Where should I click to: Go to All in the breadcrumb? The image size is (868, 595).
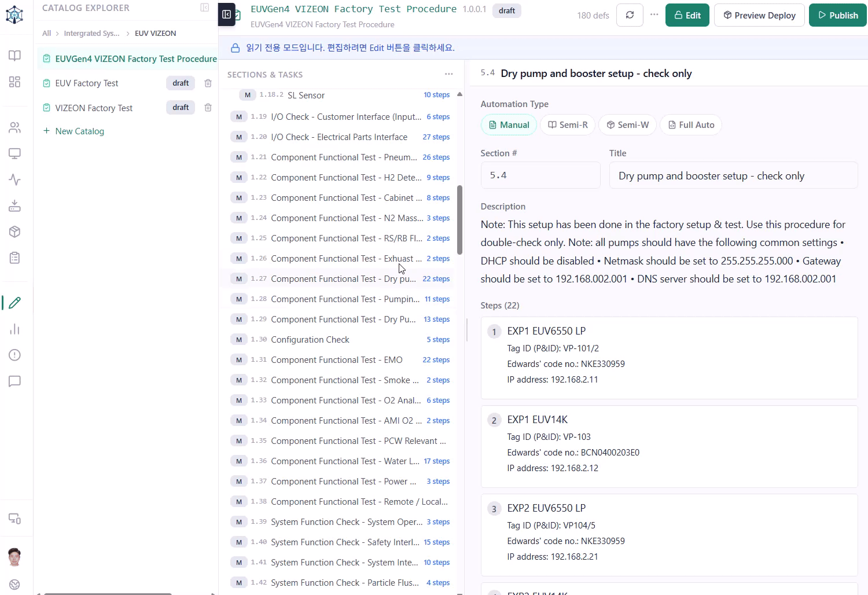(47, 34)
